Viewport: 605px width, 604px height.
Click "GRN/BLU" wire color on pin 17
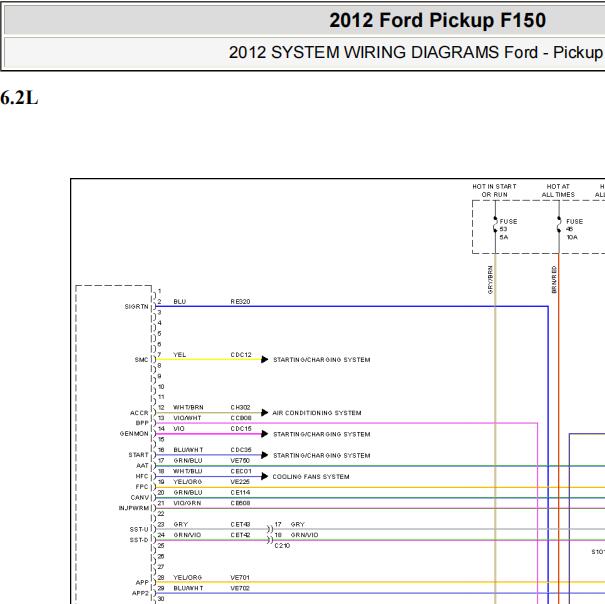coord(188,460)
